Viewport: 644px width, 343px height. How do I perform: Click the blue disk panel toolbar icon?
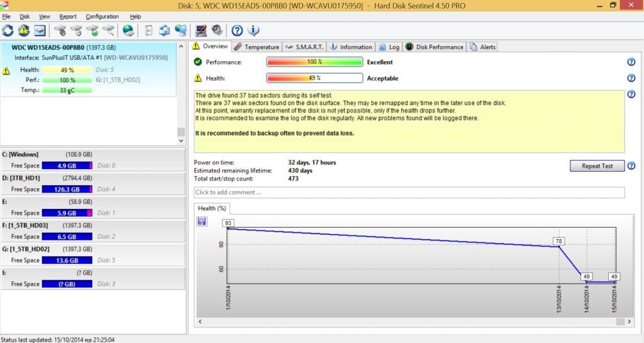(40, 30)
